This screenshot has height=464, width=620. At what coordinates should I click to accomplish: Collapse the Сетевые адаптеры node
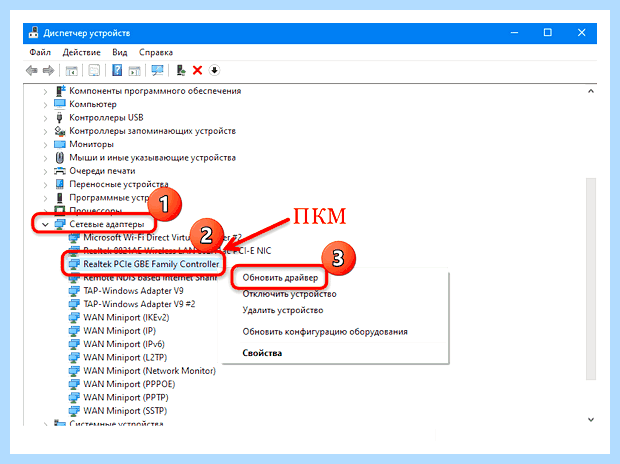point(45,224)
